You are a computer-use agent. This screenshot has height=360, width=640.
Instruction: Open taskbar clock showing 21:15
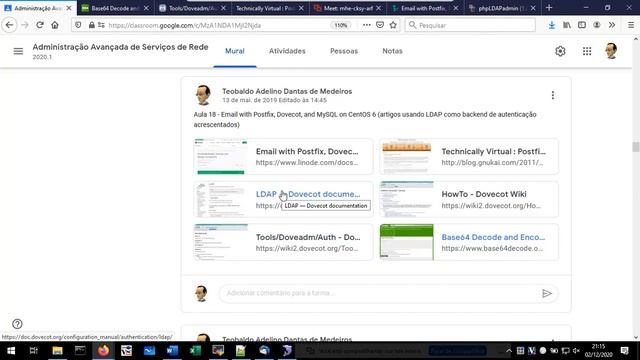point(598,351)
